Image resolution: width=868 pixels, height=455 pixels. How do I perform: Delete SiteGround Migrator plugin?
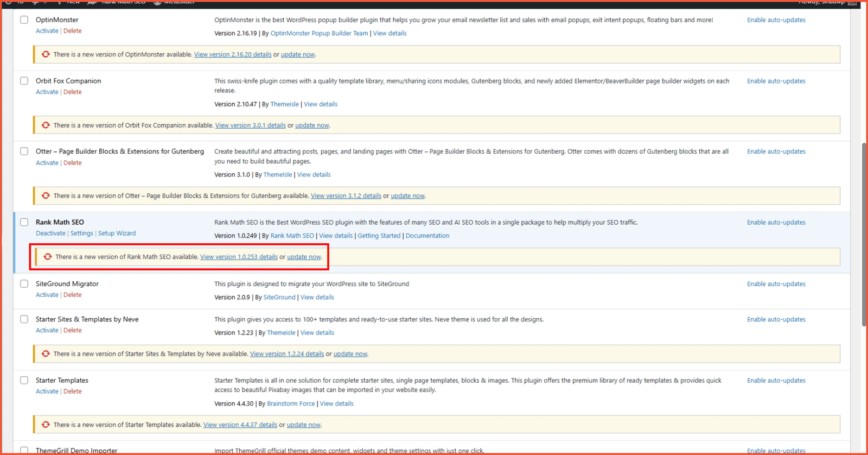pos(73,295)
